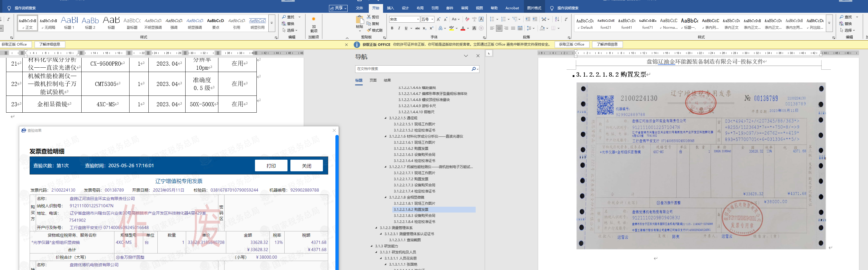Collapse the 3.1.2.2.1.8 金相显微镜 heading

(x=385, y=197)
